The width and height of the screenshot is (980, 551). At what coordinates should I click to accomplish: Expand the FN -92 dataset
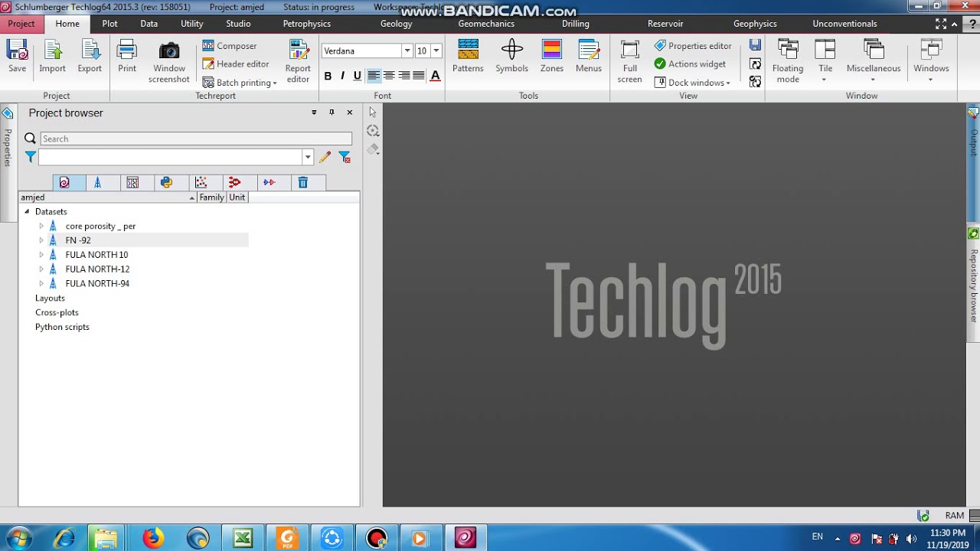coord(41,240)
